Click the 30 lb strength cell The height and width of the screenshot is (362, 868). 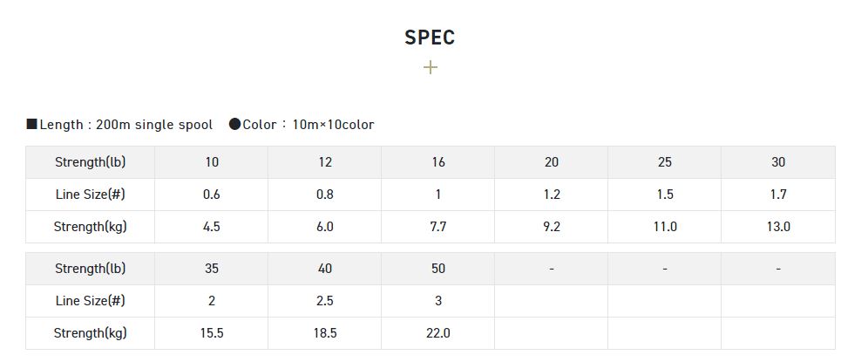pyautogui.click(x=778, y=162)
